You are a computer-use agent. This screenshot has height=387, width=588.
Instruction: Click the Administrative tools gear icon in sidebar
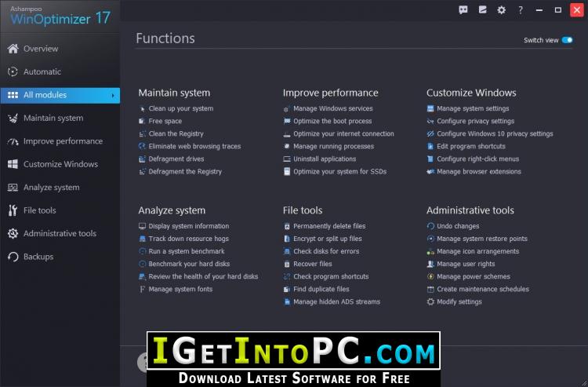point(13,234)
